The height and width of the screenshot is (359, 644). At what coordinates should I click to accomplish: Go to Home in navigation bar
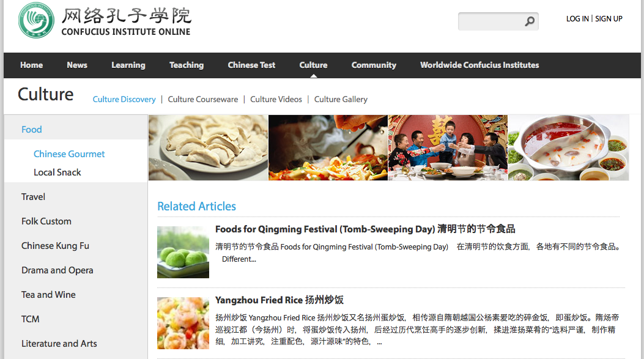coord(32,65)
